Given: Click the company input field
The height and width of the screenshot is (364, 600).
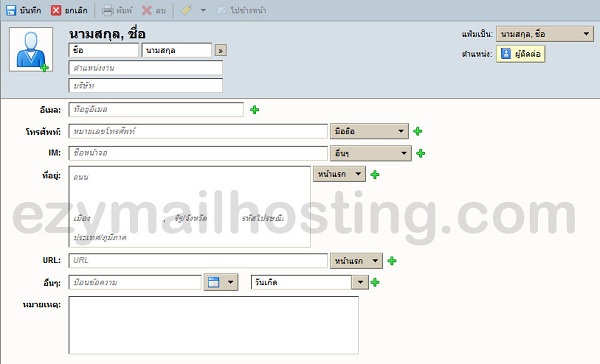Looking at the screenshot, I should (145, 85).
